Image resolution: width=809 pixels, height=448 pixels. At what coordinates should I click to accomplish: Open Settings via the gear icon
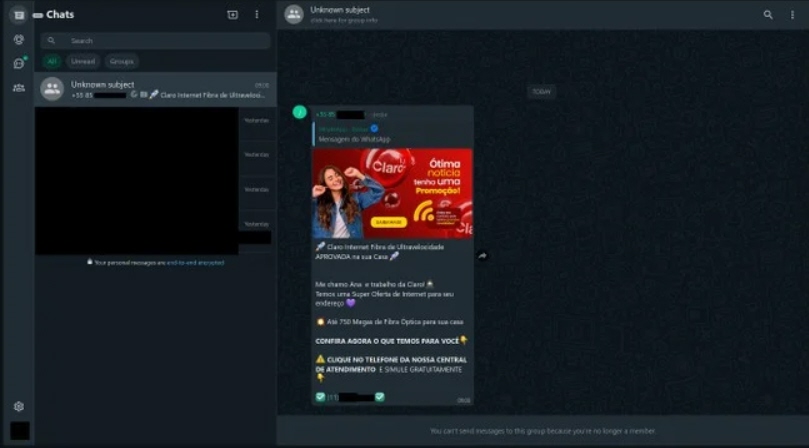[x=19, y=406]
